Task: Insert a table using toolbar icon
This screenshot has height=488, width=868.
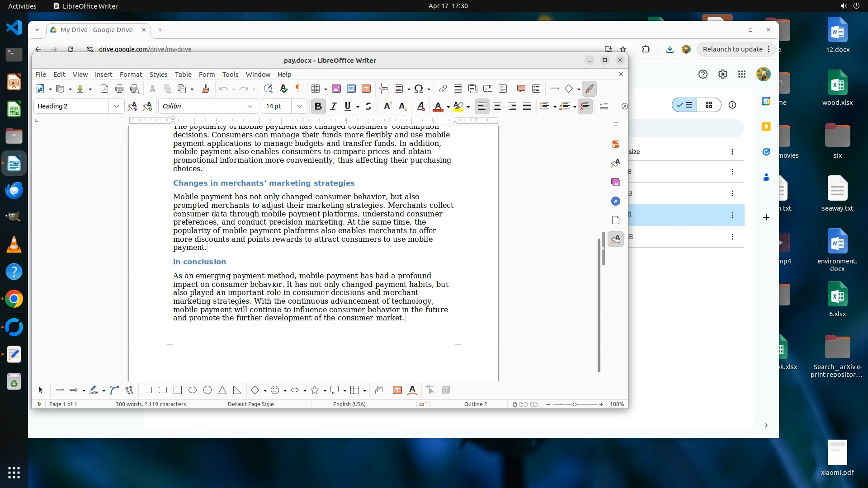Action: 316,89
